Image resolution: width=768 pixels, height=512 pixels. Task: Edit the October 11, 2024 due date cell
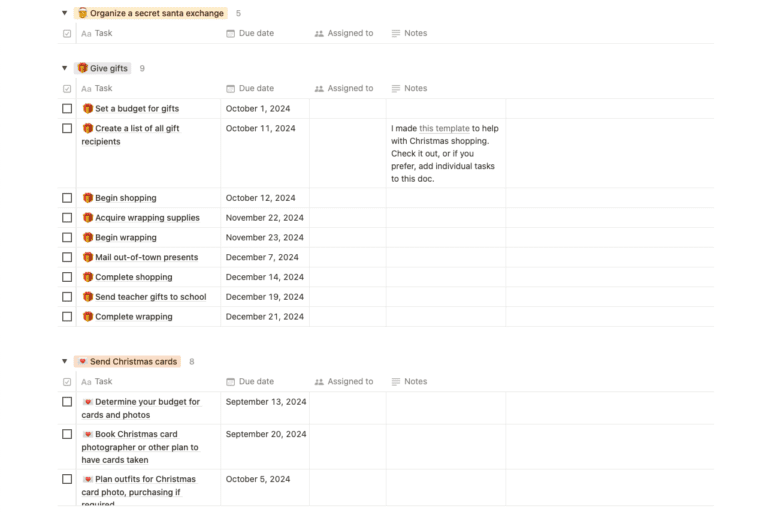261,129
